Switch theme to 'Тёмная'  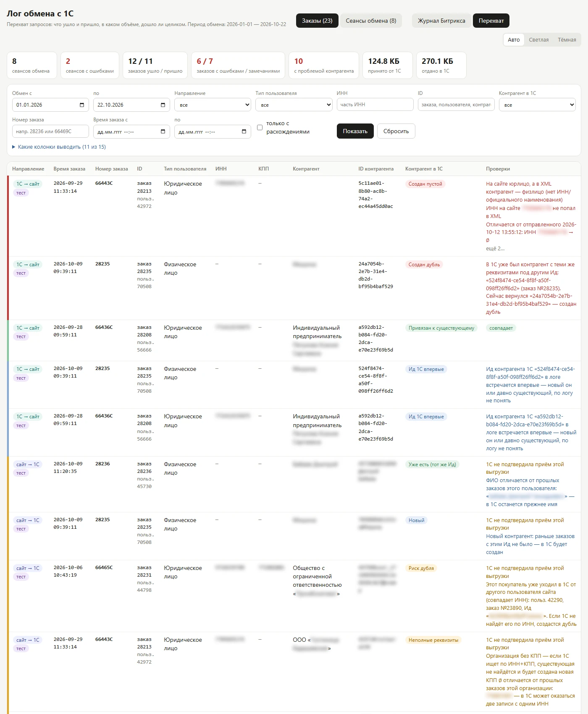[x=567, y=40]
